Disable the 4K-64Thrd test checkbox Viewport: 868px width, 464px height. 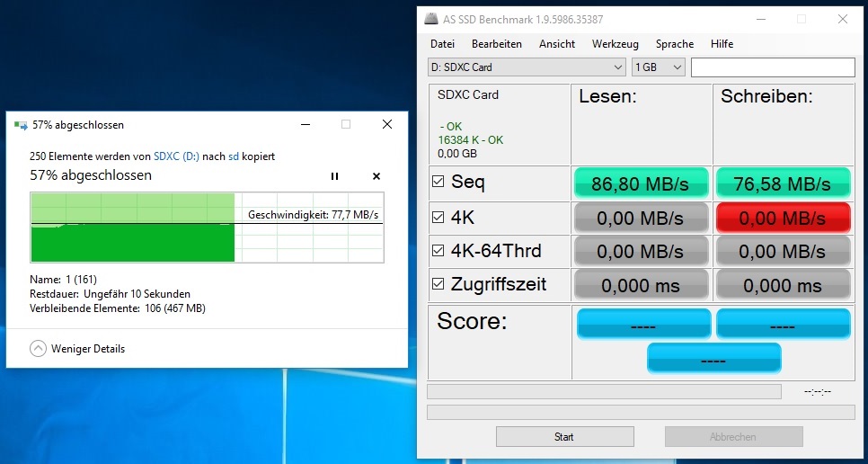438,251
